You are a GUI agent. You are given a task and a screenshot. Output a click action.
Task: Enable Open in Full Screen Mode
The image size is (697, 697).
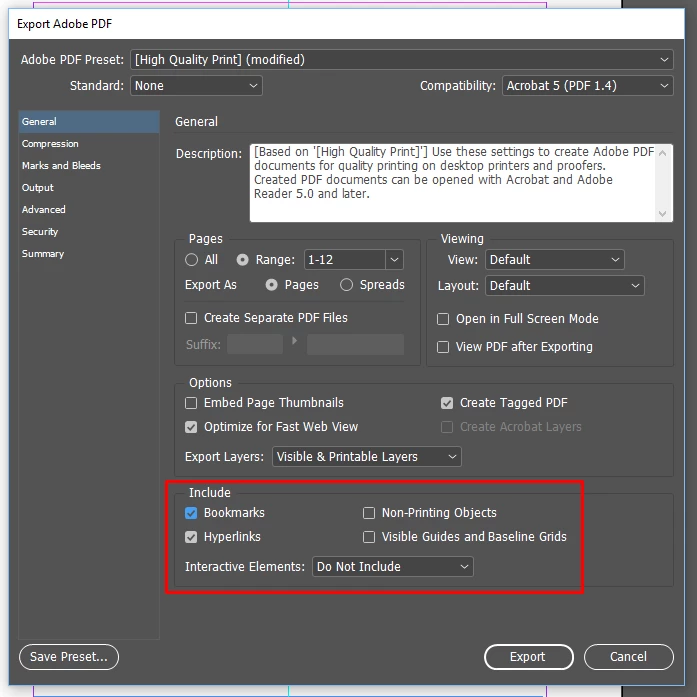click(x=443, y=319)
